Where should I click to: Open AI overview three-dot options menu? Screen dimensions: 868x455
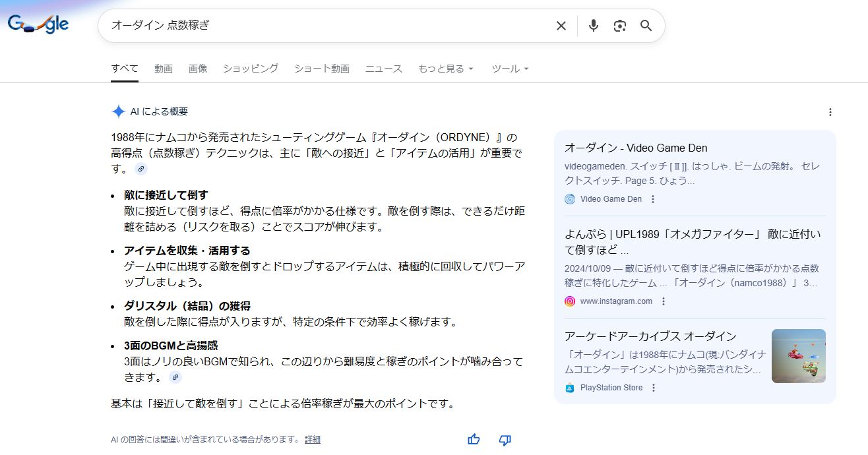point(830,112)
